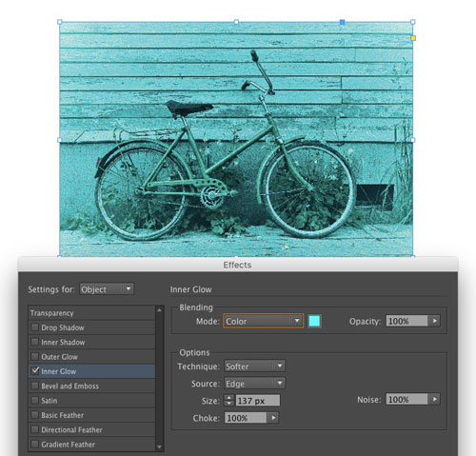
Task: Click the effects list scroll up arrow
Action: [160, 310]
